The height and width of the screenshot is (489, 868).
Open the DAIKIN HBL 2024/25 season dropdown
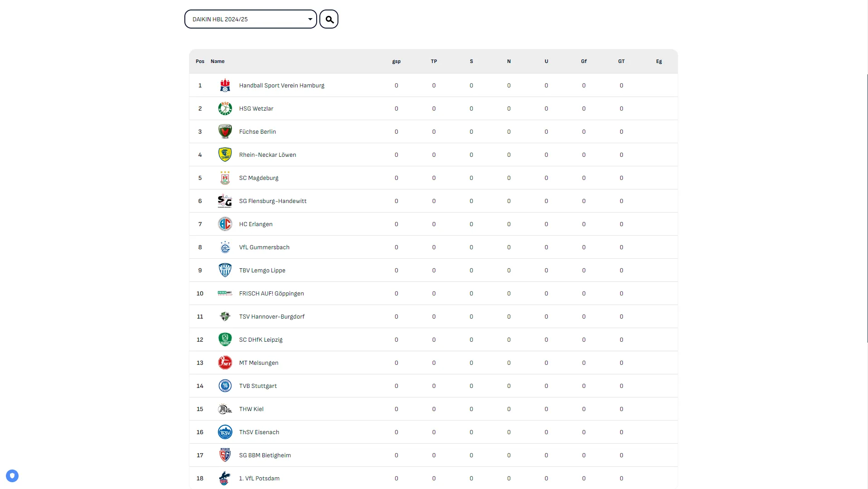tap(251, 19)
